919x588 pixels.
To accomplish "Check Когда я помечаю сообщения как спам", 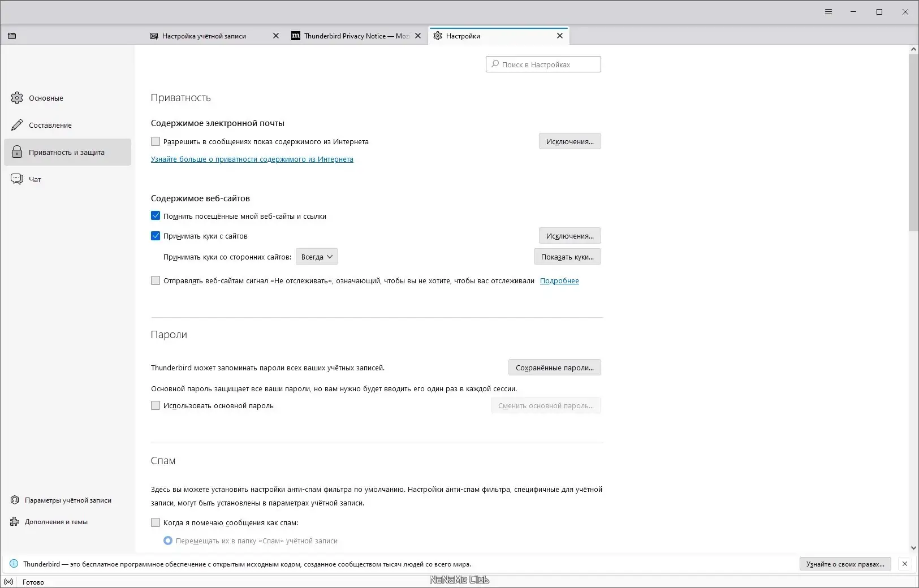I will (156, 522).
